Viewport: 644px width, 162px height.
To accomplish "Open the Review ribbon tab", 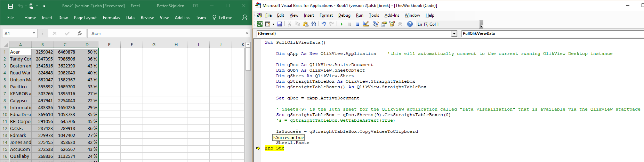I will pyautogui.click(x=147, y=18).
